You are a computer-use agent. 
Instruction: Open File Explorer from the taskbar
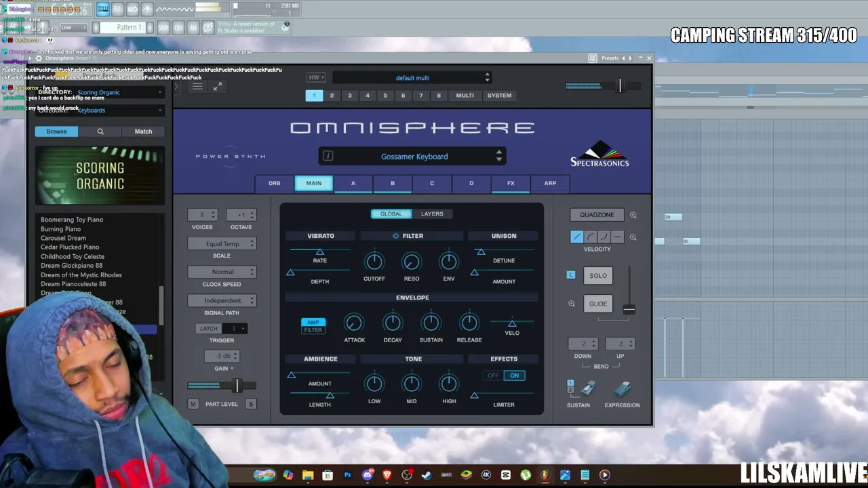308,475
